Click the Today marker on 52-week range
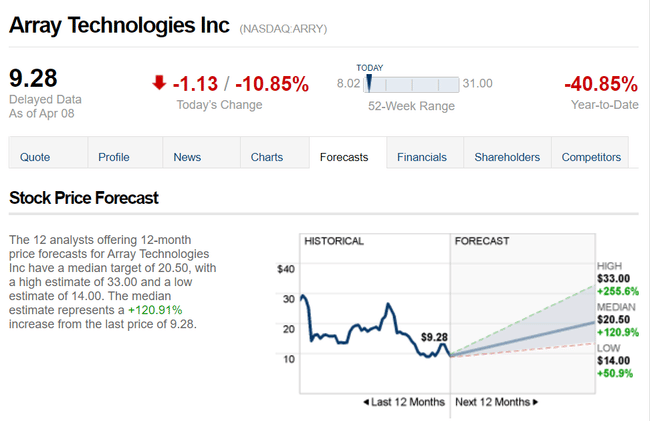650x421 pixels. (x=369, y=82)
